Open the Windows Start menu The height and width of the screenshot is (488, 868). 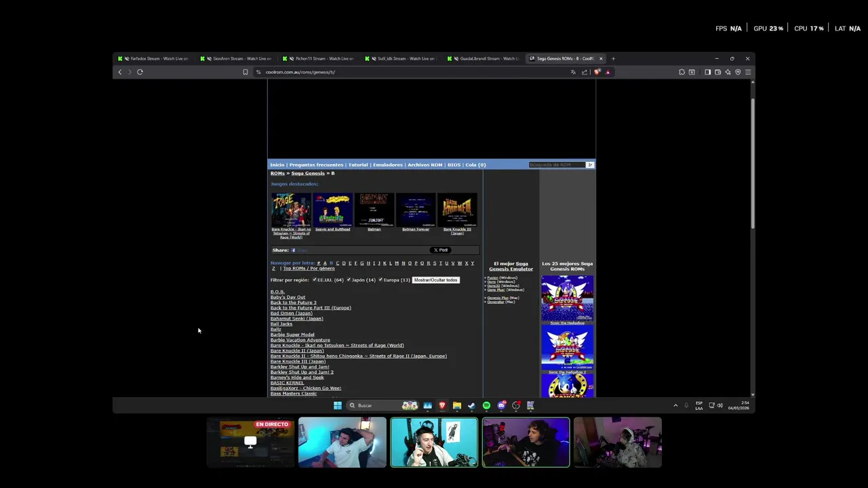point(338,405)
